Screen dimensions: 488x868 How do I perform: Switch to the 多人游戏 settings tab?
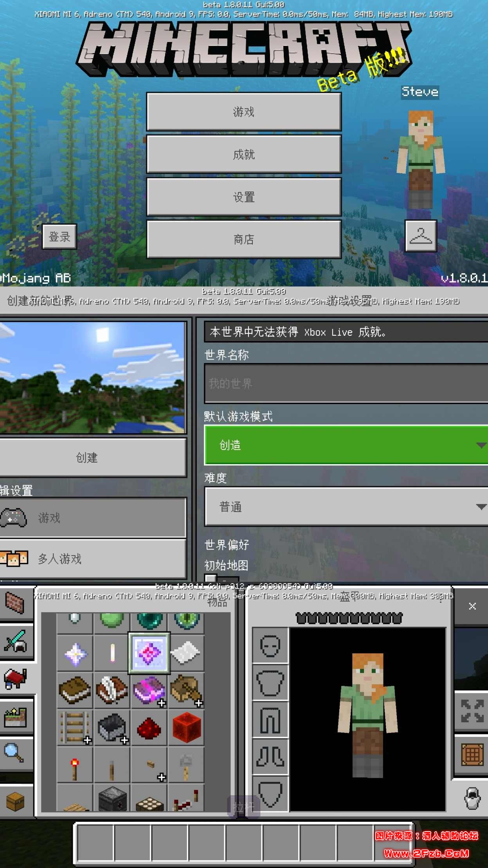tap(93, 559)
